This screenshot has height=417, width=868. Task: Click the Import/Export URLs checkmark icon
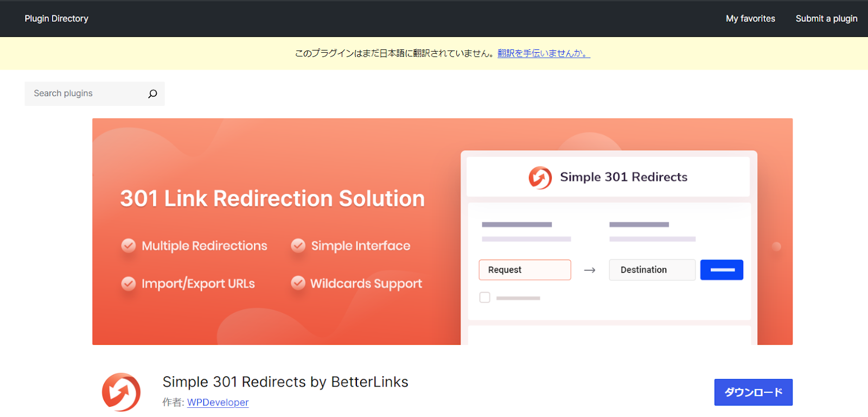tap(129, 283)
